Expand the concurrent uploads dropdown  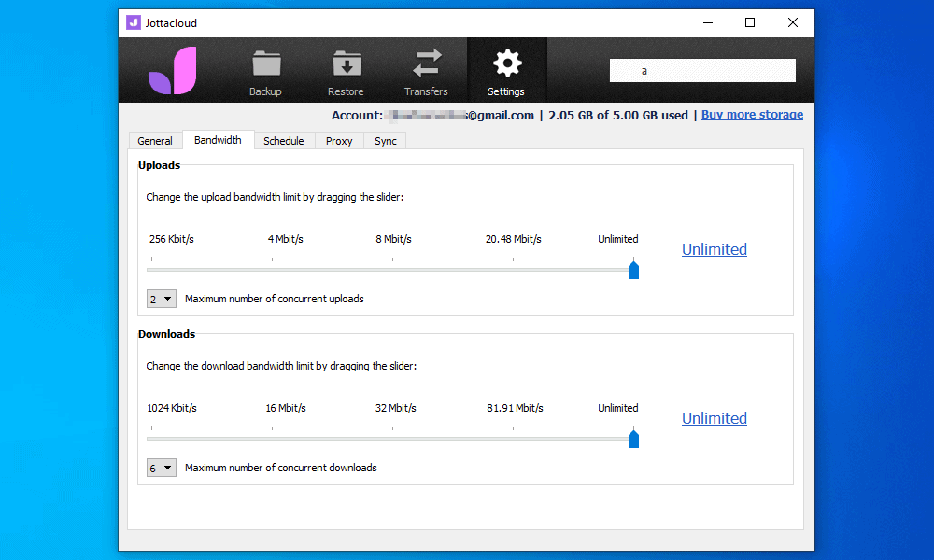162,299
